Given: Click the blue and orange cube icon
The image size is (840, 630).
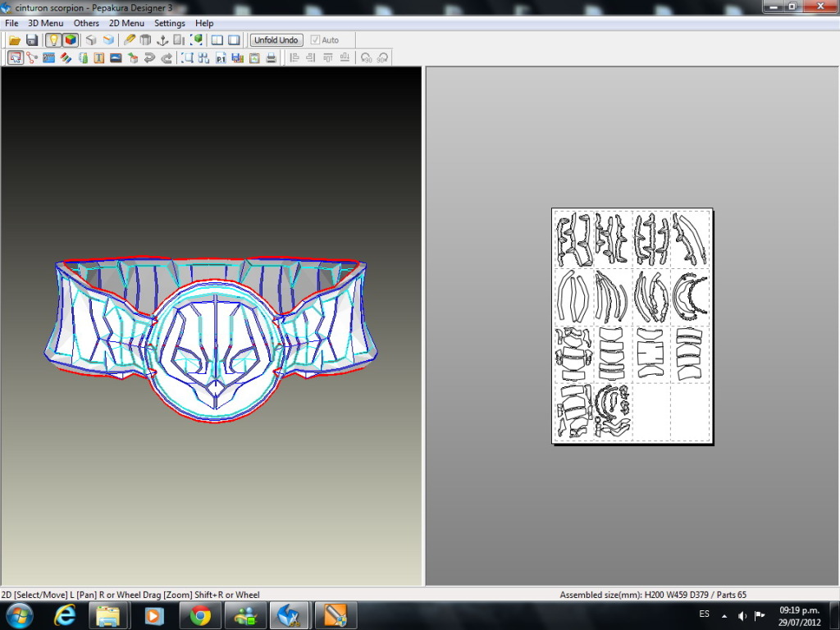Looking at the screenshot, I should [109, 40].
